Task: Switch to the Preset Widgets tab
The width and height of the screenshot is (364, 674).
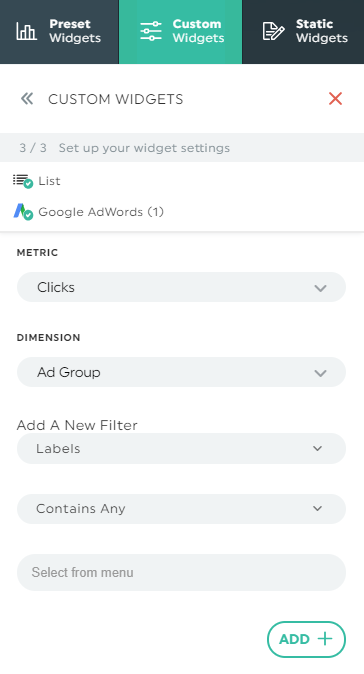Action: point(59,32)
